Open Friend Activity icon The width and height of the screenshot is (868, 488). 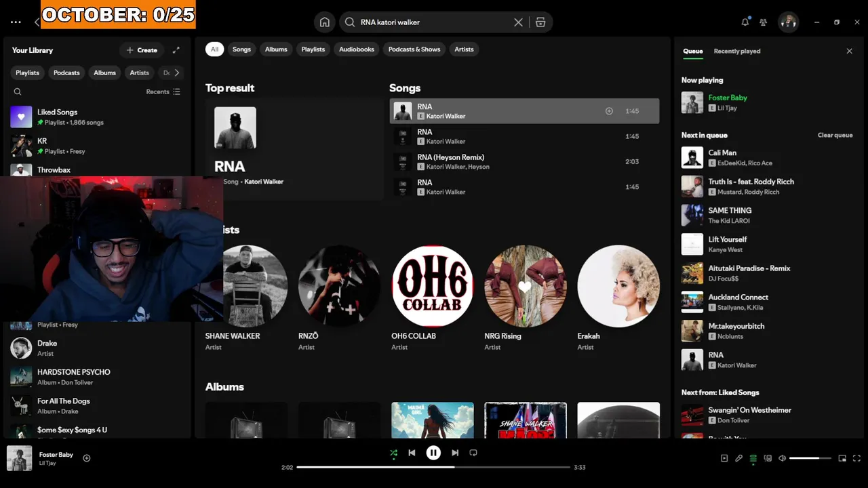click(x=764, y=22)
